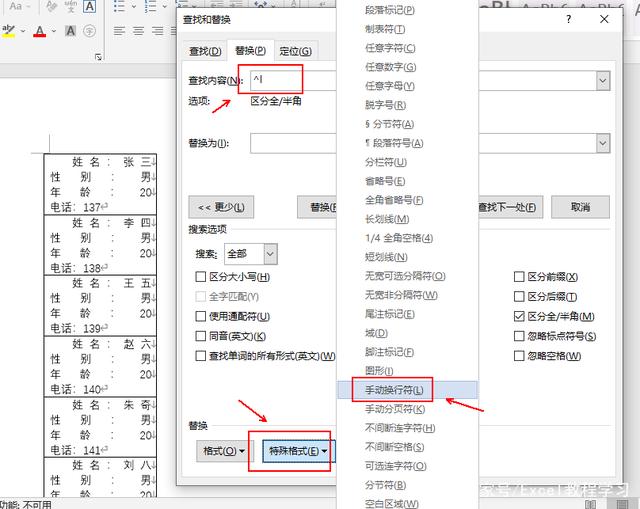This screenshot has height=509, width=640.
Task: Click the Character Shading icon
Action: pyautogui.click(x=70, y=31)
